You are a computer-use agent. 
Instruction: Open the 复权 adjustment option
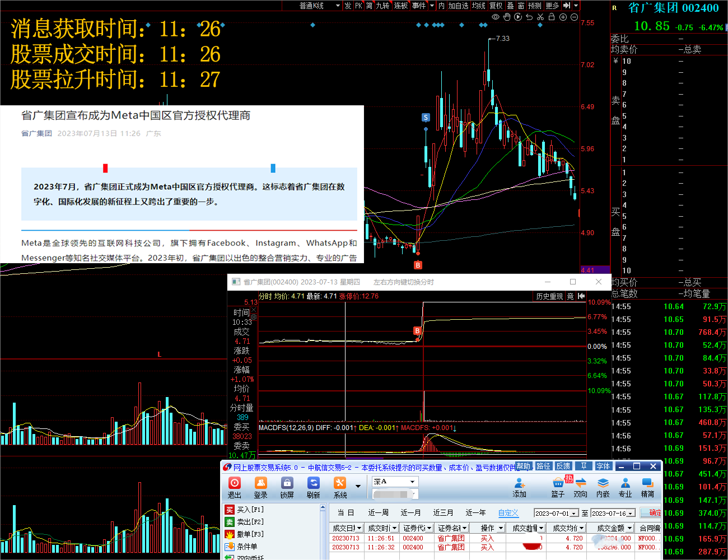(496, 6)
